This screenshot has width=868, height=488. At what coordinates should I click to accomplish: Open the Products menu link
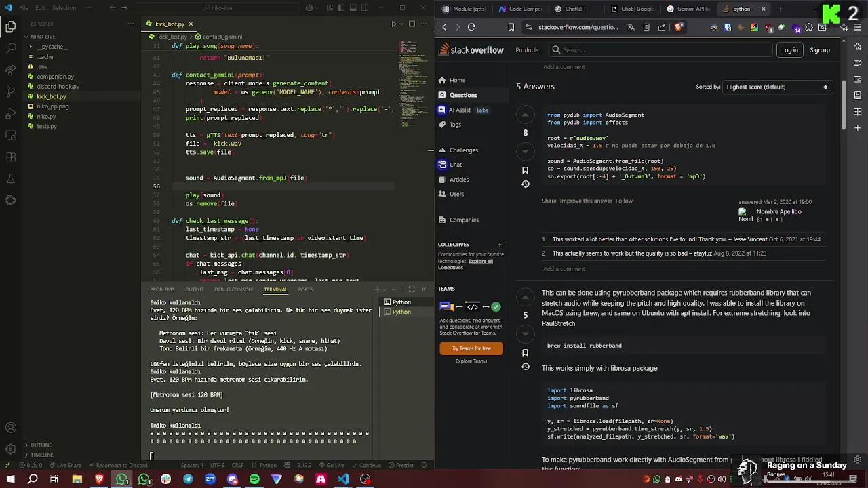527,49
